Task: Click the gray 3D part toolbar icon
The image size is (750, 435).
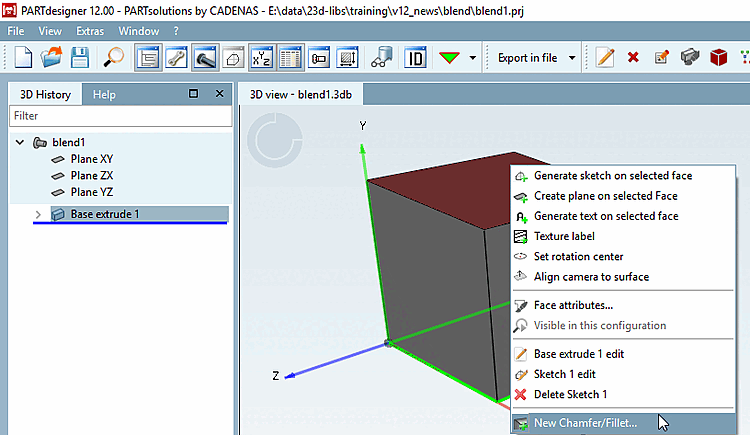Action: click(x=690, y=58)
